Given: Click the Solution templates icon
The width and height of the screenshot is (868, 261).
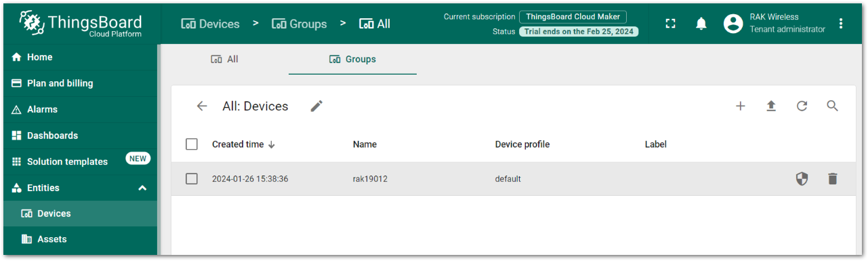Looking at the screenshot, I should tap(17, 162).
